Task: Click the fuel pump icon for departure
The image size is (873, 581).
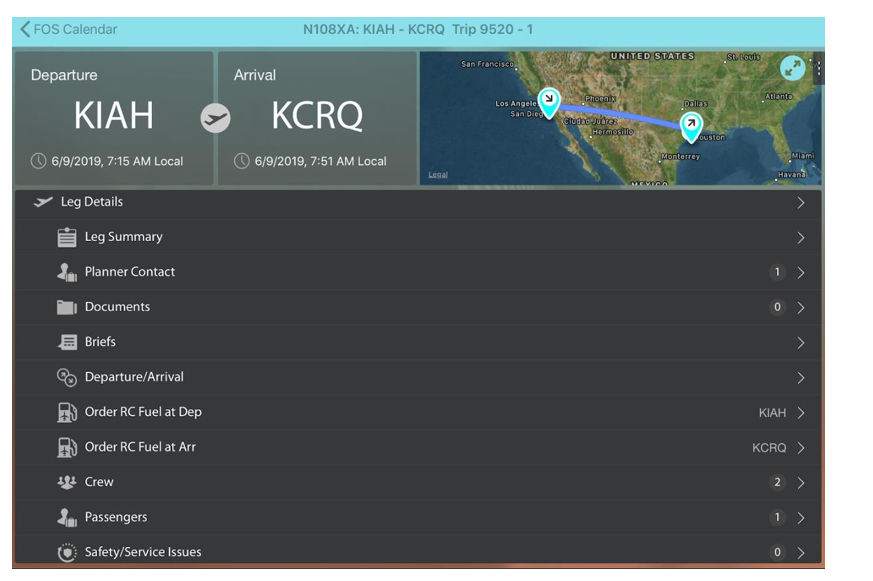Action: click(x=67, y=412)
